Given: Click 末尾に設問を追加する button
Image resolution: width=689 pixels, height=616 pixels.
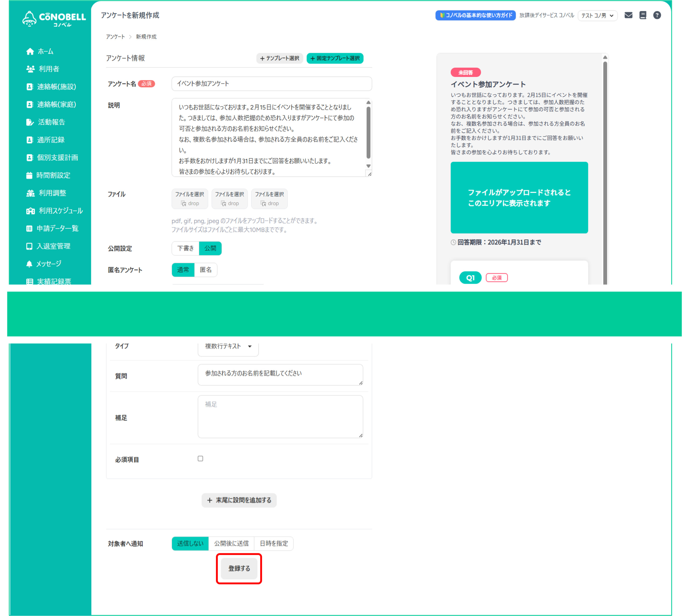Looking at the screenshot, I should pyautogui.click(x=239, y=500).
